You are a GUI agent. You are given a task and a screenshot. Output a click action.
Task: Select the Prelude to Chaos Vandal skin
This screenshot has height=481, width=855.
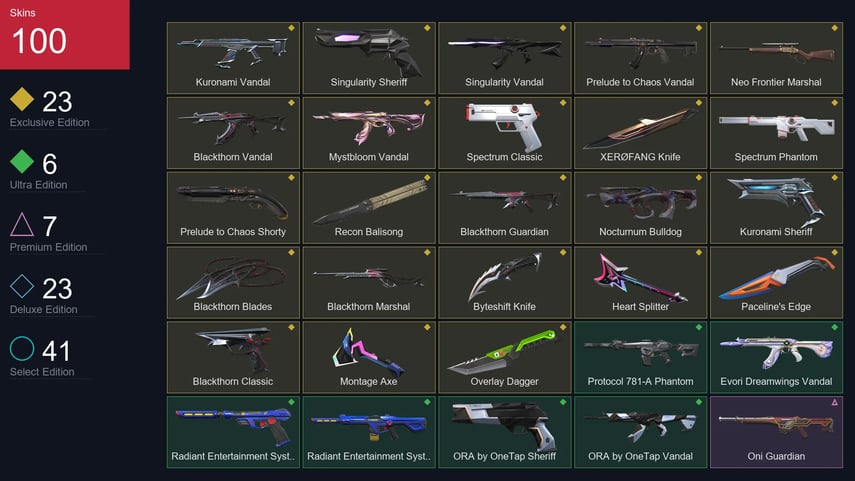pyautogui.click(x=641, y=58)
